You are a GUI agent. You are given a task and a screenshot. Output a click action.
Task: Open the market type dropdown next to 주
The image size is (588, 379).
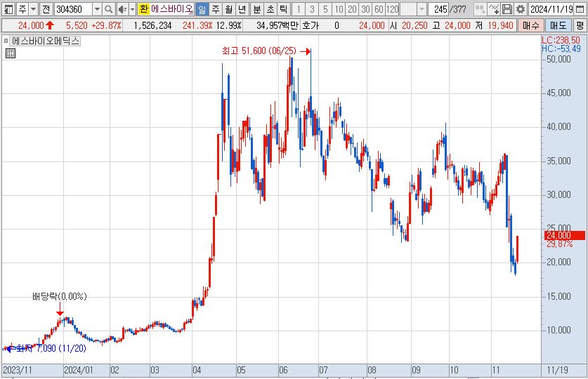(x=34, y=9)
